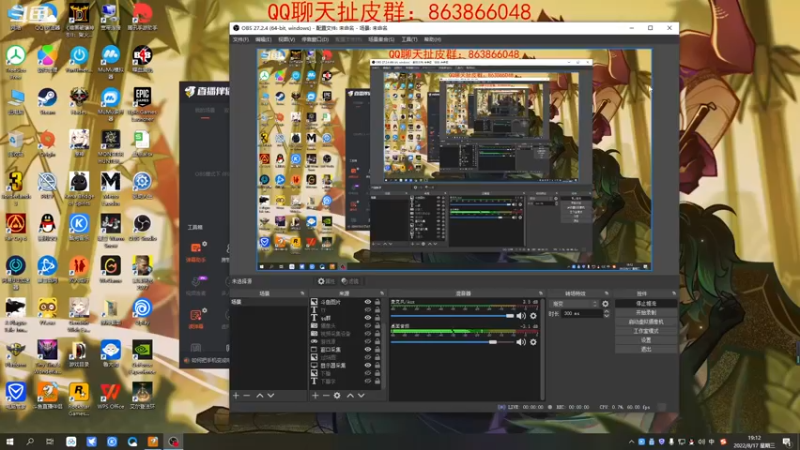This screenshot has height=450, width=800.
Task: Click the 滤镜 filters button
Action: (350, 281)
